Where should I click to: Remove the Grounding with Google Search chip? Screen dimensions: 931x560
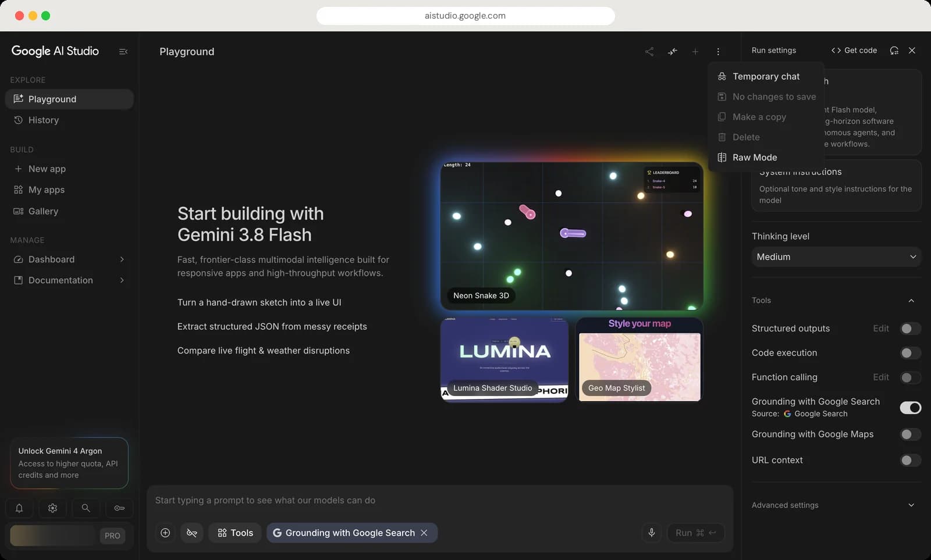[x=424, y=533]
